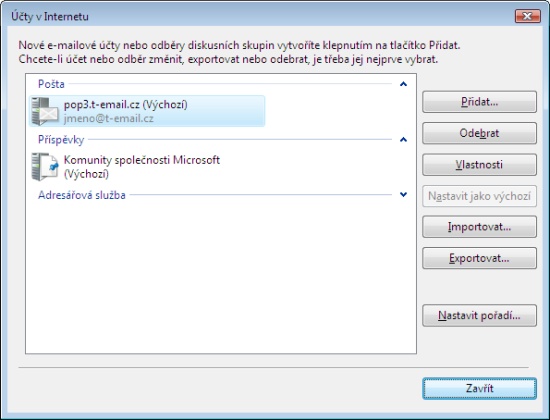Open Vlastnosti of selected account

[479, 165]
